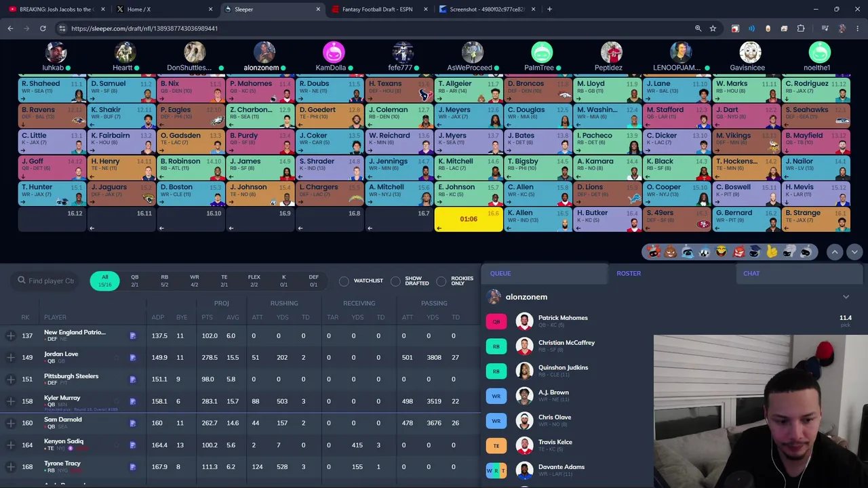The height and width of the screenshot is (488, 868).
Task: Open P. Mahomes pick card on board
Action: point(261,89)
